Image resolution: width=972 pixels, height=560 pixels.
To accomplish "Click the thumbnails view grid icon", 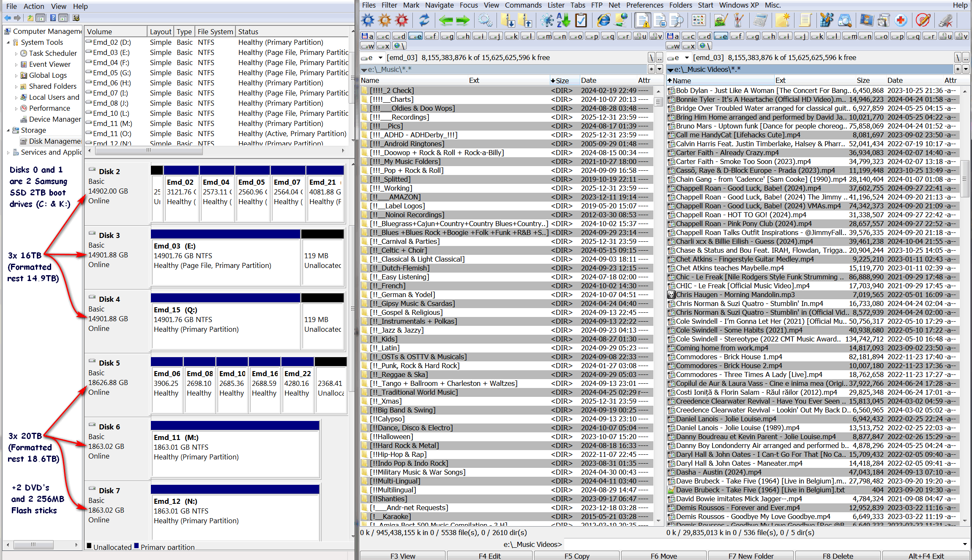I will point(699,20).
